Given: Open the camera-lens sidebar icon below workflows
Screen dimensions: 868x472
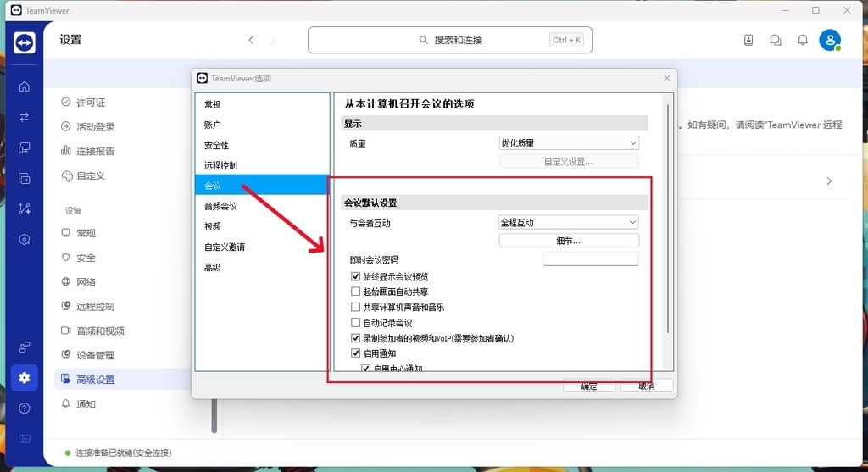Looking at the screenshot, I should pos(25,240).
